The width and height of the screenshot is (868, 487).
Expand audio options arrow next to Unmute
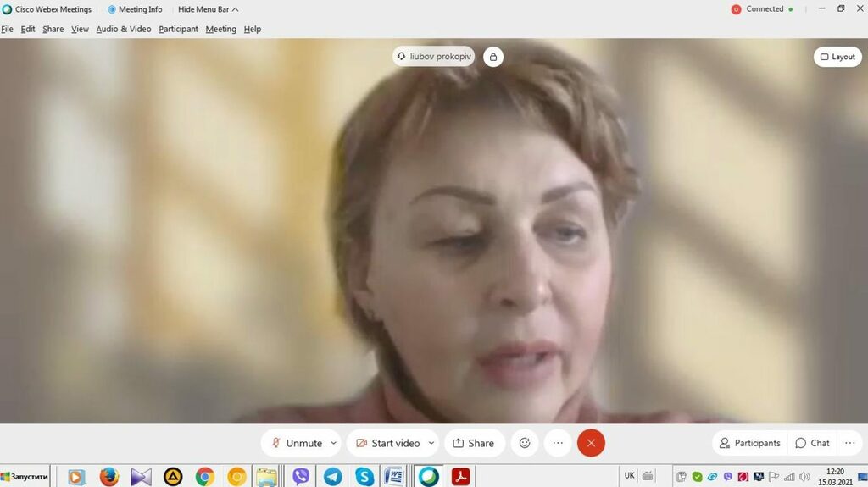tap(334, 443)
